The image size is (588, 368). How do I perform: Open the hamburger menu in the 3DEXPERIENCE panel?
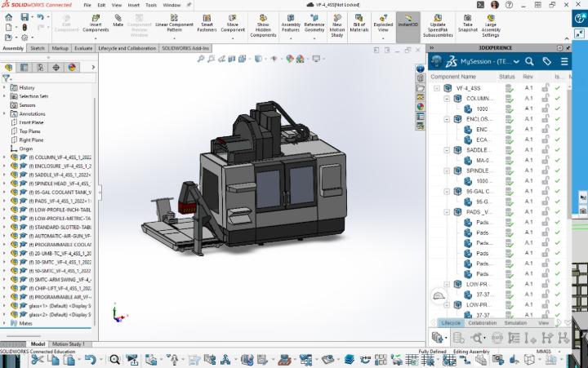[x=564, y=61]
